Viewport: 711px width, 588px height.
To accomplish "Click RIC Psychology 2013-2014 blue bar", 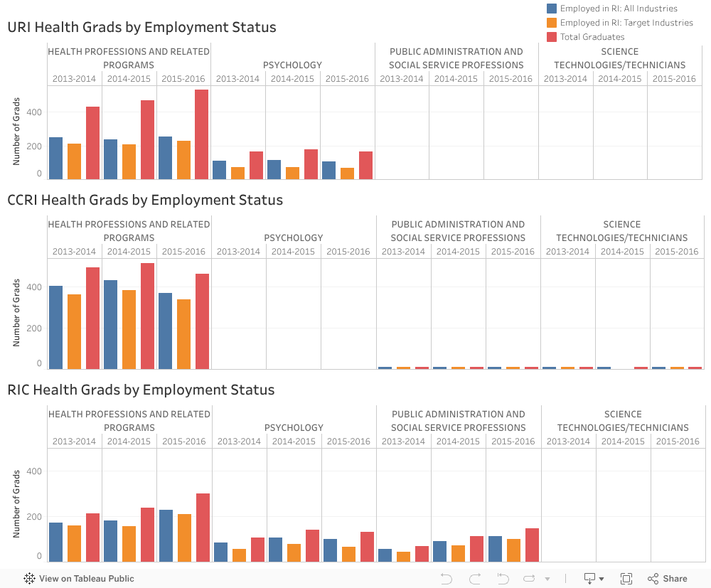I will coord(221,552).
